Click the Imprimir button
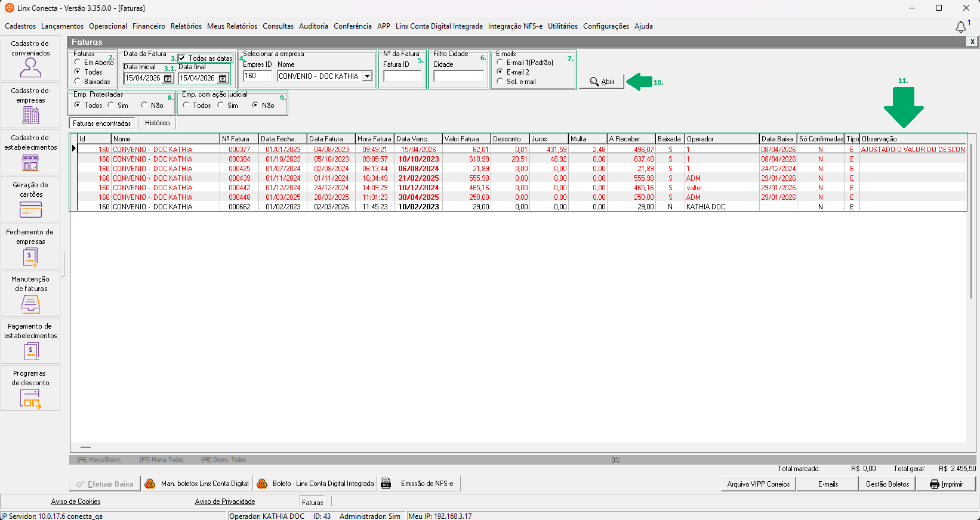Screen dimensions: 980x520 pos(946,484)
